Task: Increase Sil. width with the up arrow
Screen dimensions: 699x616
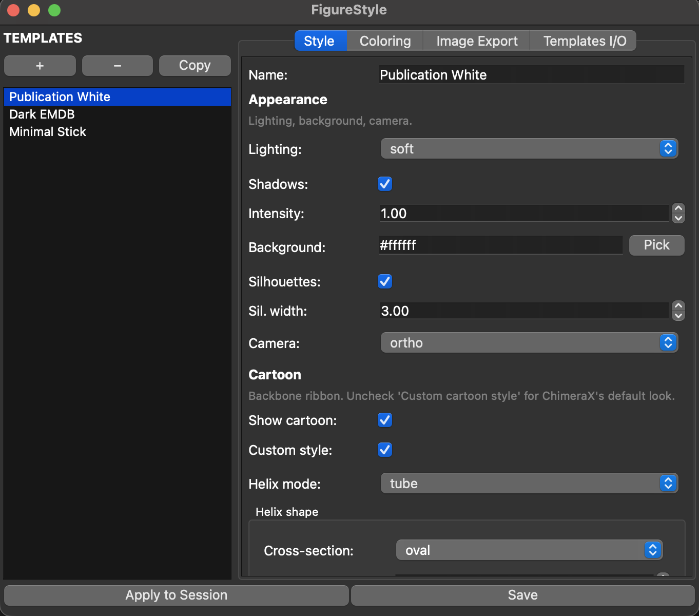Action: [678, 306]
